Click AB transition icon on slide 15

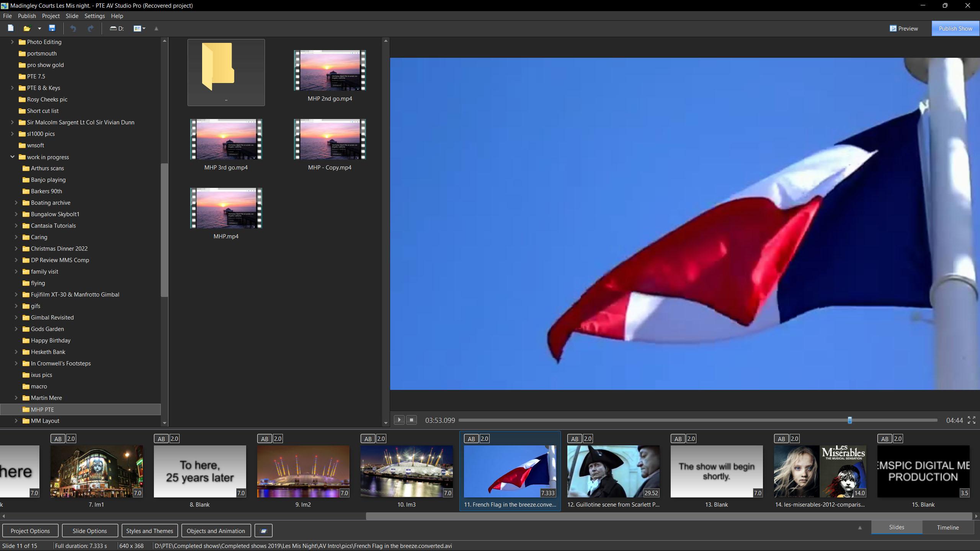(x=885, y=439)
